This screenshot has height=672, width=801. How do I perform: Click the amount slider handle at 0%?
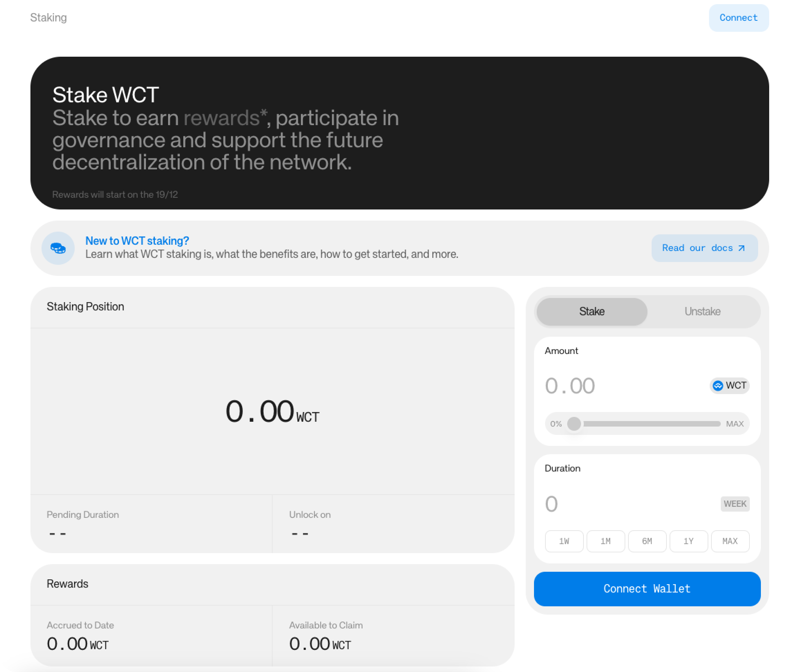point(574,424)
